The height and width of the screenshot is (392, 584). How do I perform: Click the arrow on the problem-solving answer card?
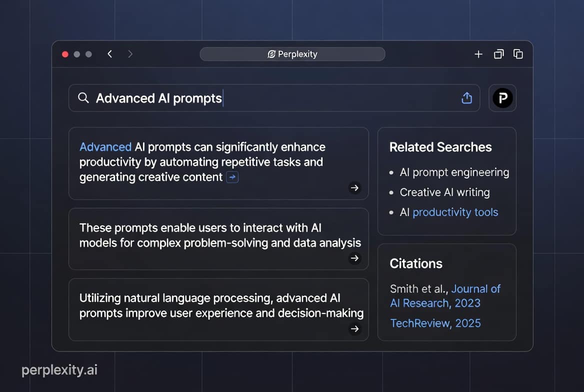click(354, 258)
